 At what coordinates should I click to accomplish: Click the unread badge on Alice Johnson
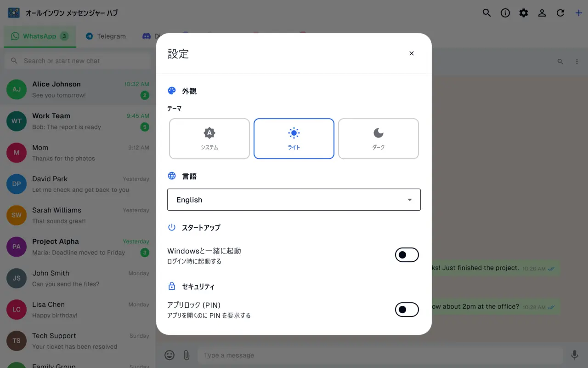tap(145, 95)
